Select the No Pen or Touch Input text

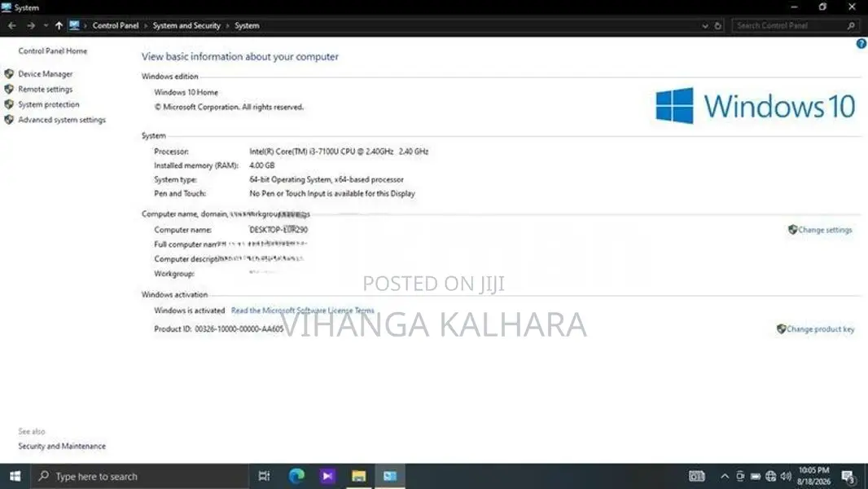coord(332,194)
